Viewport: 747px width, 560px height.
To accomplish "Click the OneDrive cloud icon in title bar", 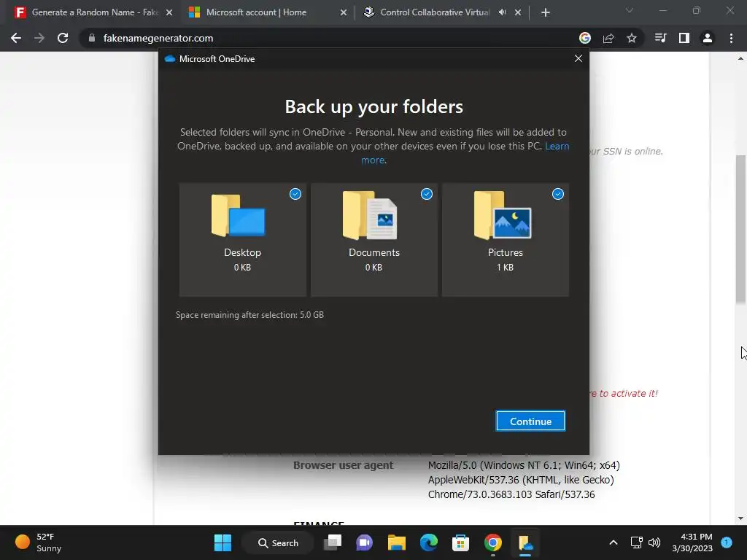I will tap(169, 58).
